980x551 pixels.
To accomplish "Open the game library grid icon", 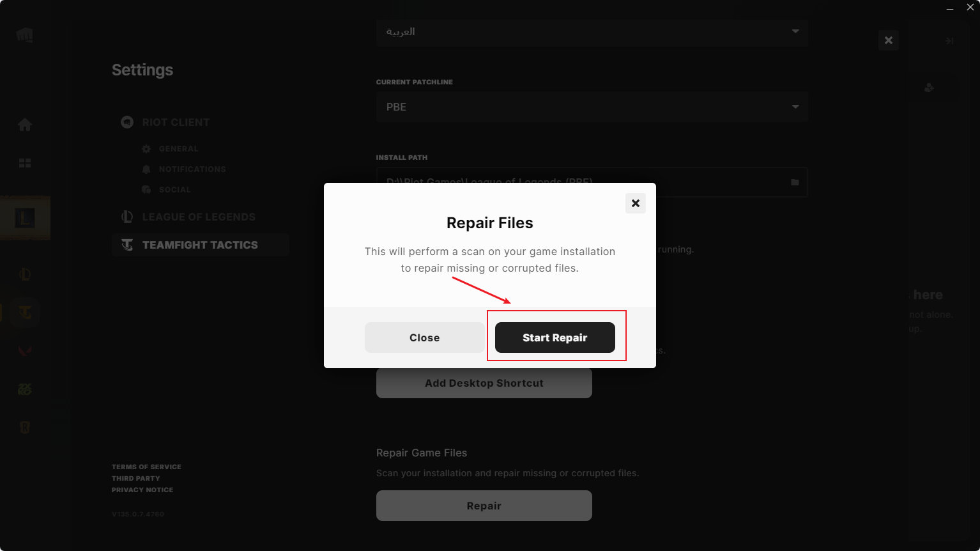I will coord(25,163).
